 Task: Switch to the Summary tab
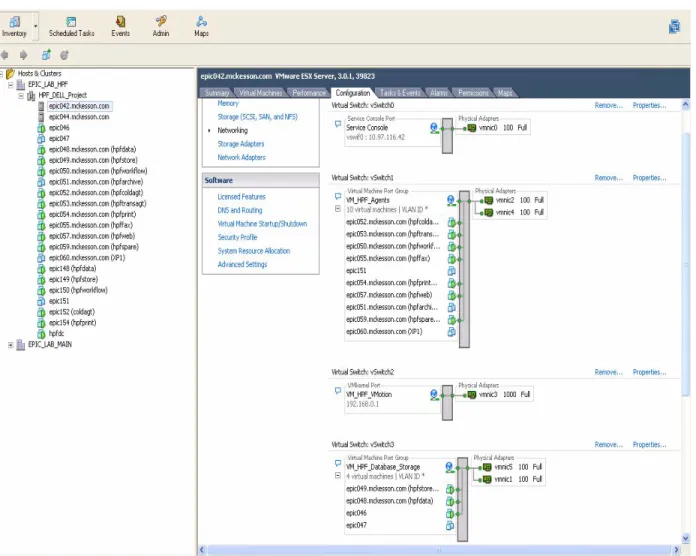(217, 93)
